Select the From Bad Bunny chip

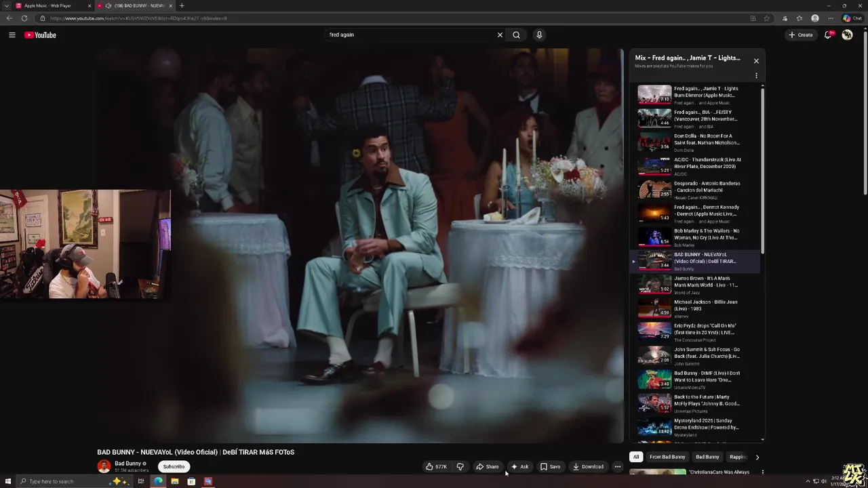point(667,457)
